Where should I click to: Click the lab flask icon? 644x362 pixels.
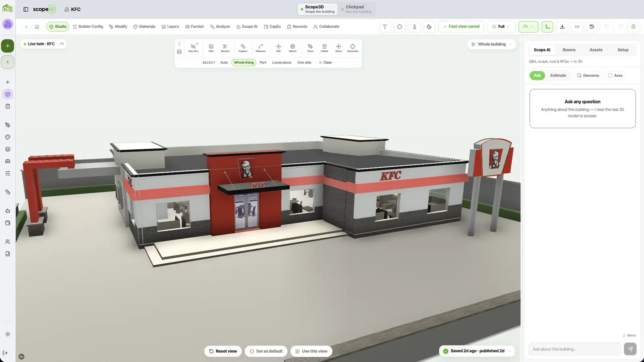[x=415, y=27]
